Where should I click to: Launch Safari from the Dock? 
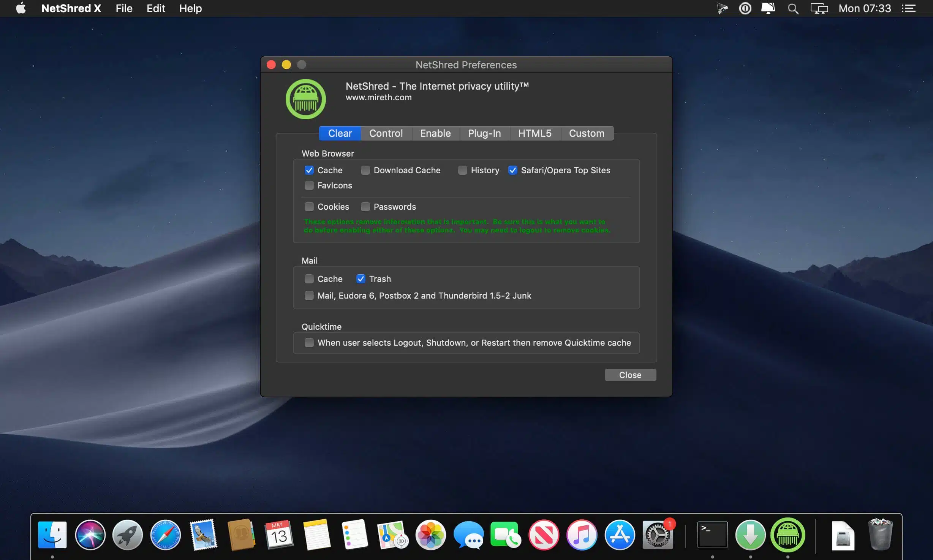(165, 535)
